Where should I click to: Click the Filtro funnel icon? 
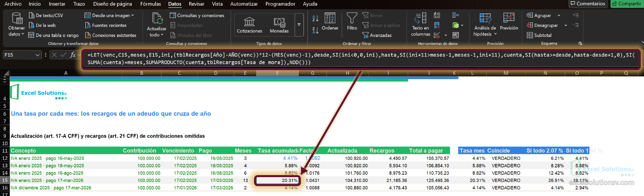[x=352, y=18]
